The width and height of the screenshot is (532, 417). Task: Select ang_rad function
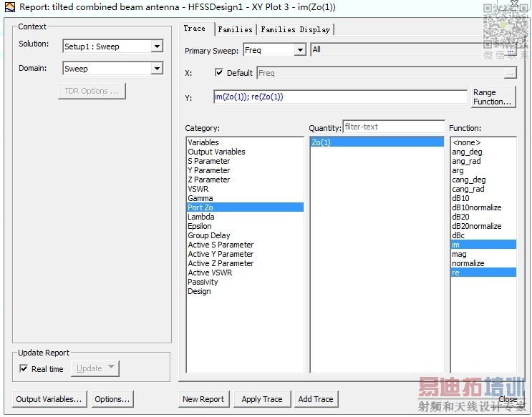(483, 161)
